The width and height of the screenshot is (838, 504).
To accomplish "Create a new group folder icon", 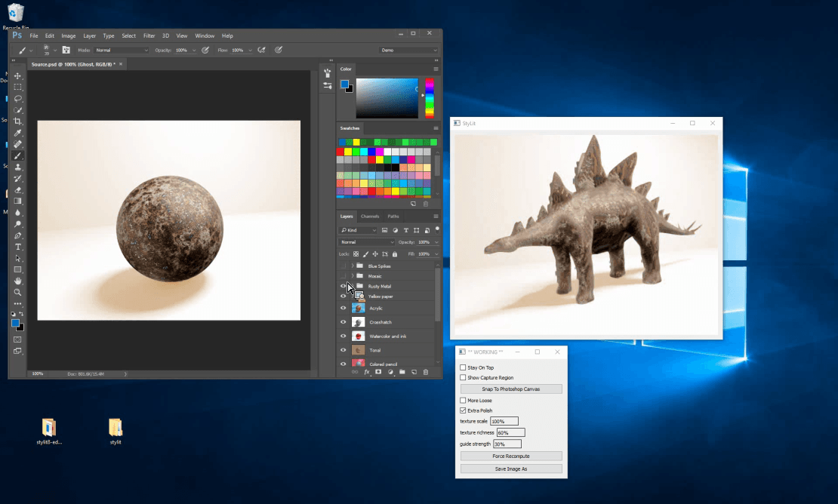I will [402, 372].
